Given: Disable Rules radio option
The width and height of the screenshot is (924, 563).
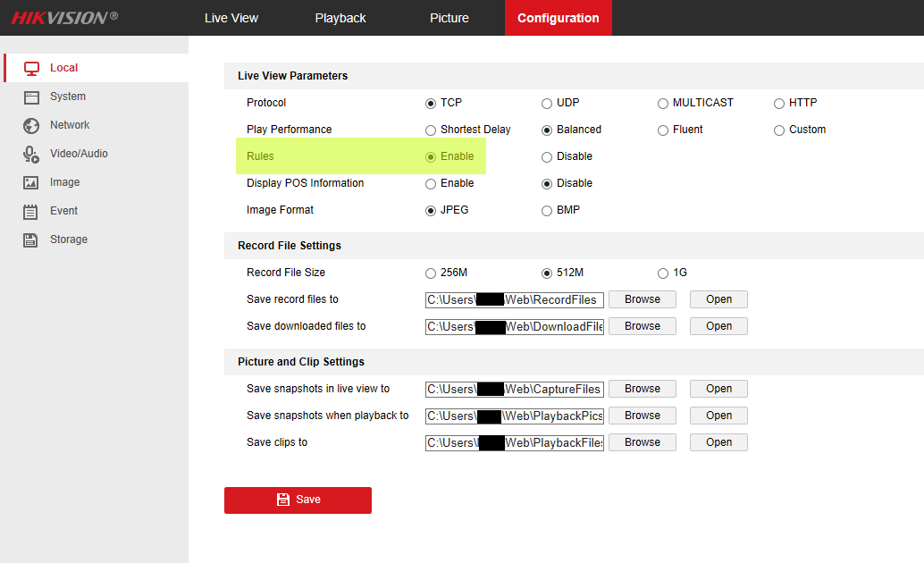Looking at the screenshot, I should click(547, 156).
